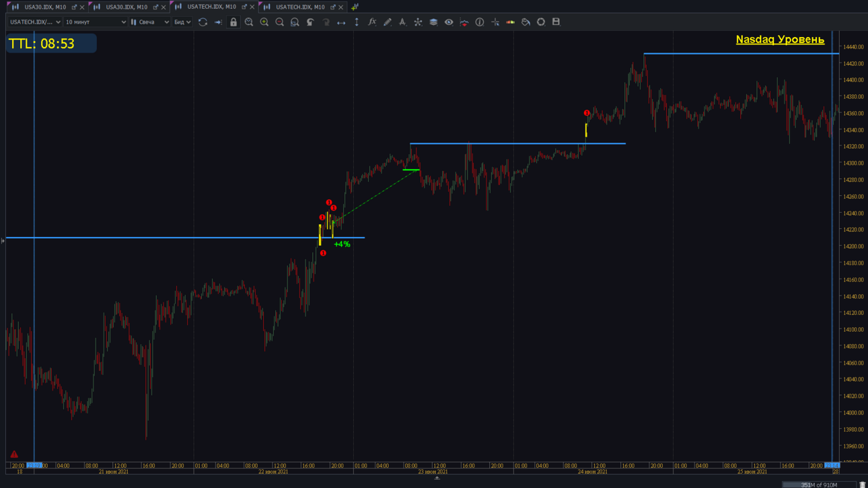Click the colored orders indicator icon
This screenshot has width=868, height=488.
[511, 22]
